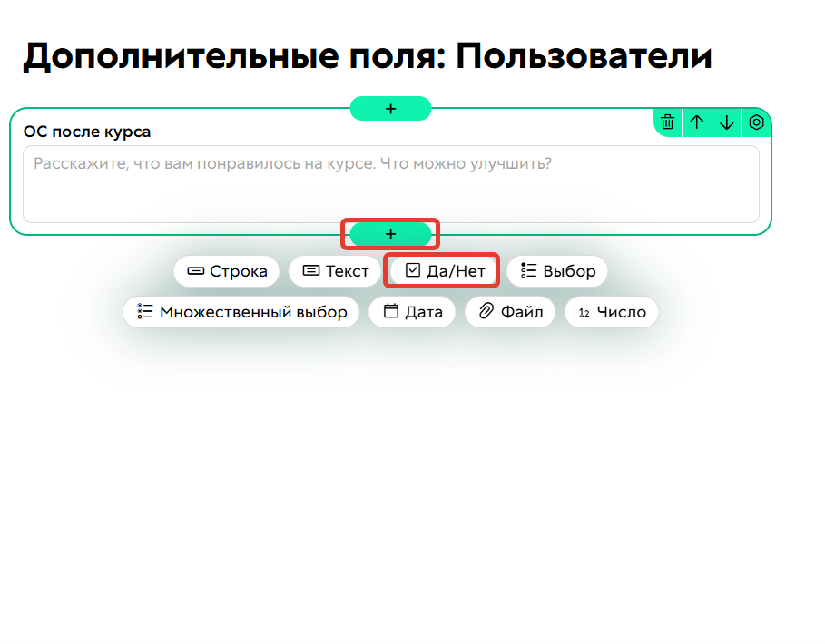The width and height of the screenshot is (825, 644).
Task: Select the Да/Нет field type
Action: (441, 270)
